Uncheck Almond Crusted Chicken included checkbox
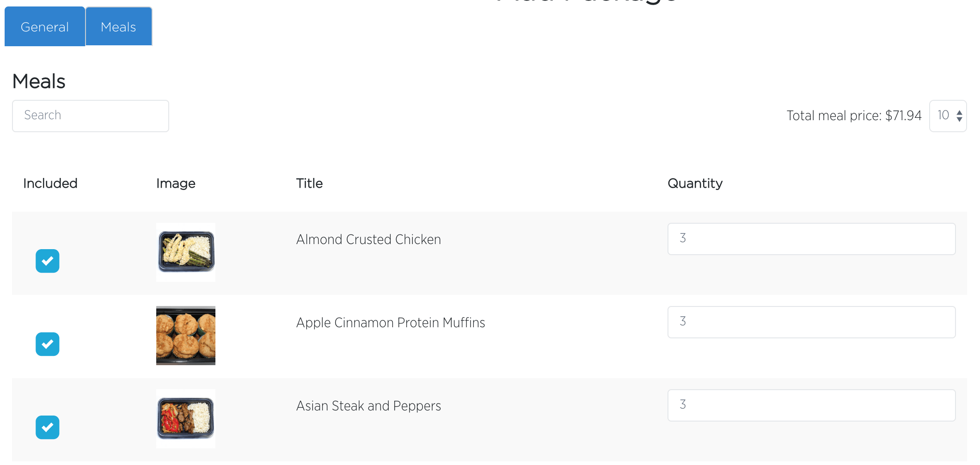The image size is (980, 465). [x=48, y=261]
